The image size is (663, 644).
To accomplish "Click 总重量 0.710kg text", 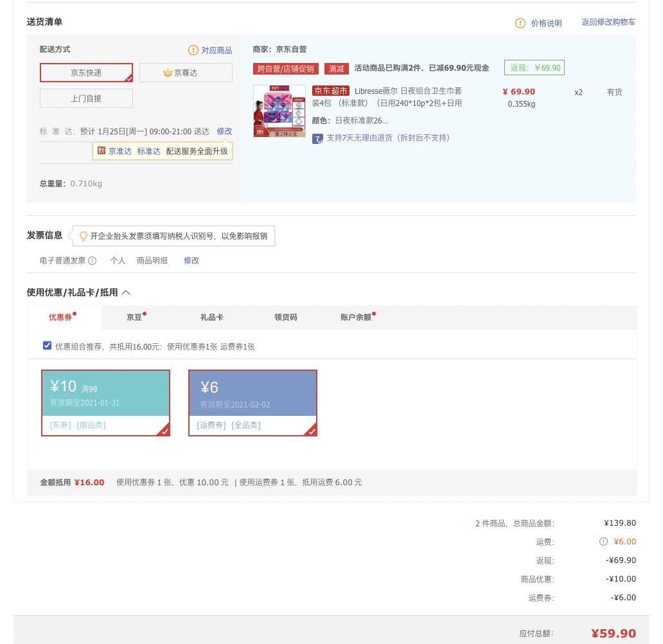I will 71,184.
